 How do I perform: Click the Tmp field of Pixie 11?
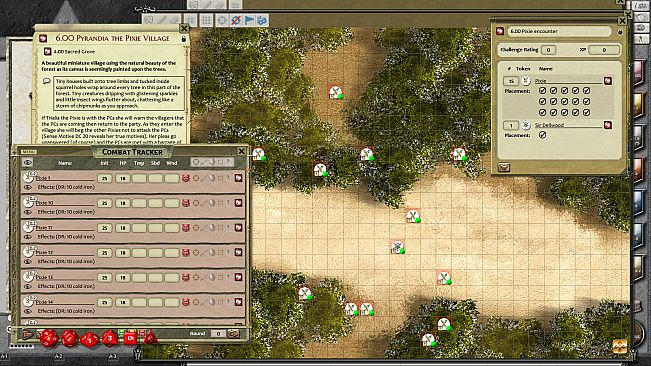pyautogui.click(x=139, y=228)
